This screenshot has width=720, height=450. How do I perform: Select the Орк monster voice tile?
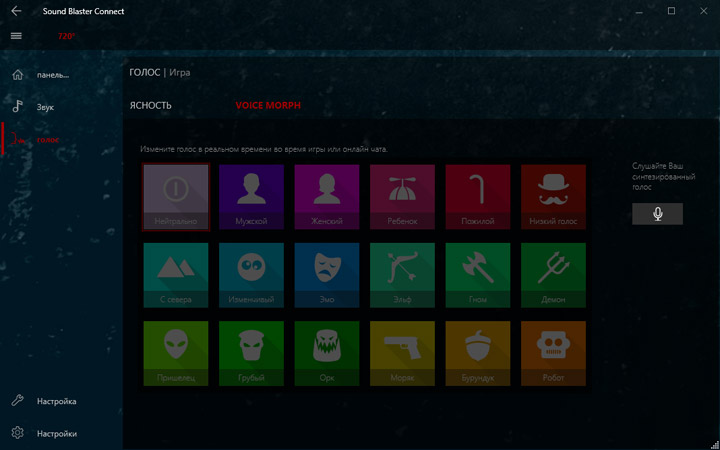click(326, 353)
